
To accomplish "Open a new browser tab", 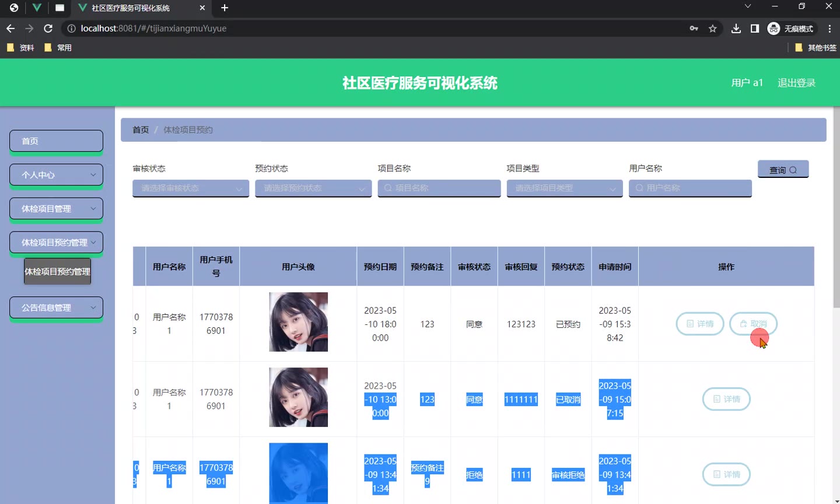I will pyautogui.click(x=225, y=8).
